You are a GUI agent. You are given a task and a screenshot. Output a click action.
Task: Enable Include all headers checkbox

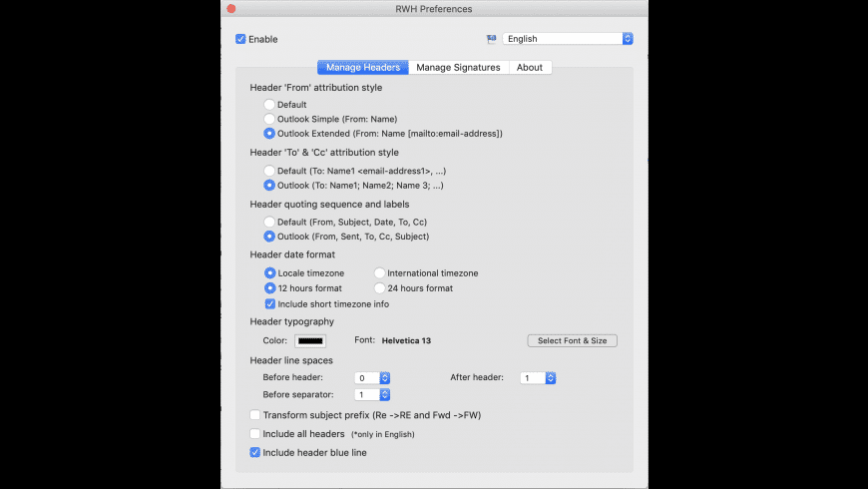pyautogui.click(x=254, y=434)
